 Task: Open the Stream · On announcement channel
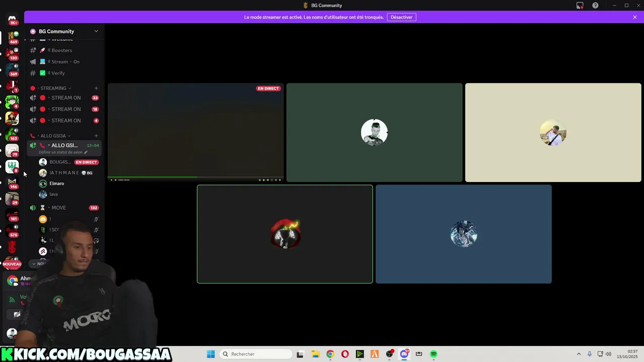point(64,61)
